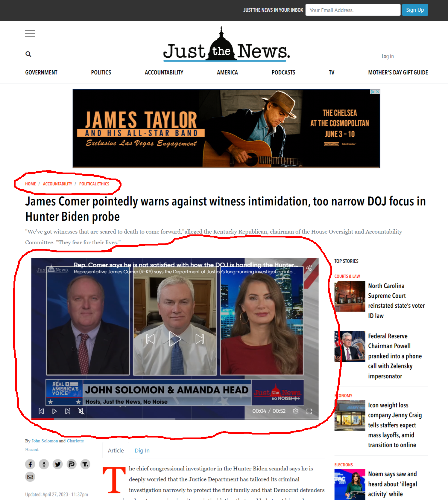Image resolution: width=448 pixels, height=500 pixels.
Task: Open video player settings gear
Action: click(296, 411)
